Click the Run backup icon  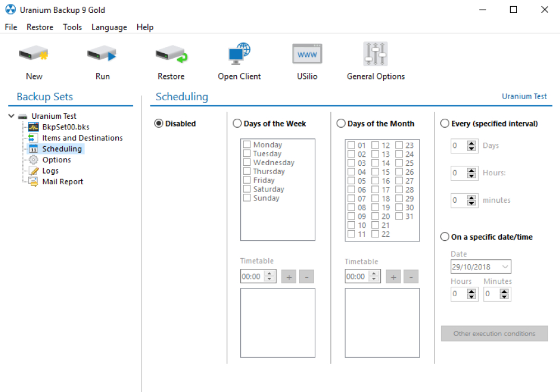coord(102,53)
